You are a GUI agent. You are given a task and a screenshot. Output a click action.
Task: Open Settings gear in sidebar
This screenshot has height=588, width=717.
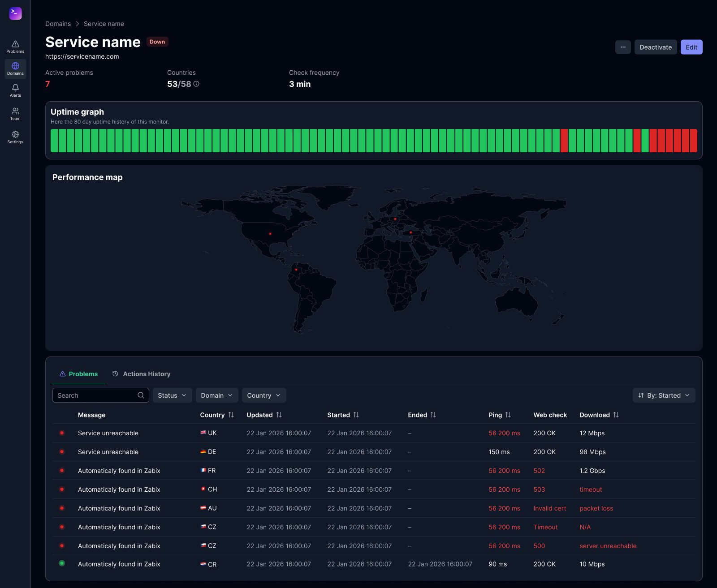(x=15, y=137)
